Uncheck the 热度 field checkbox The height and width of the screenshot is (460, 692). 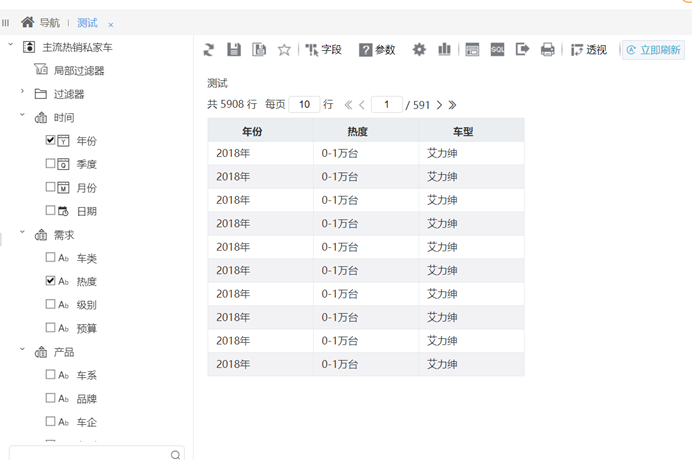[50, 280]
